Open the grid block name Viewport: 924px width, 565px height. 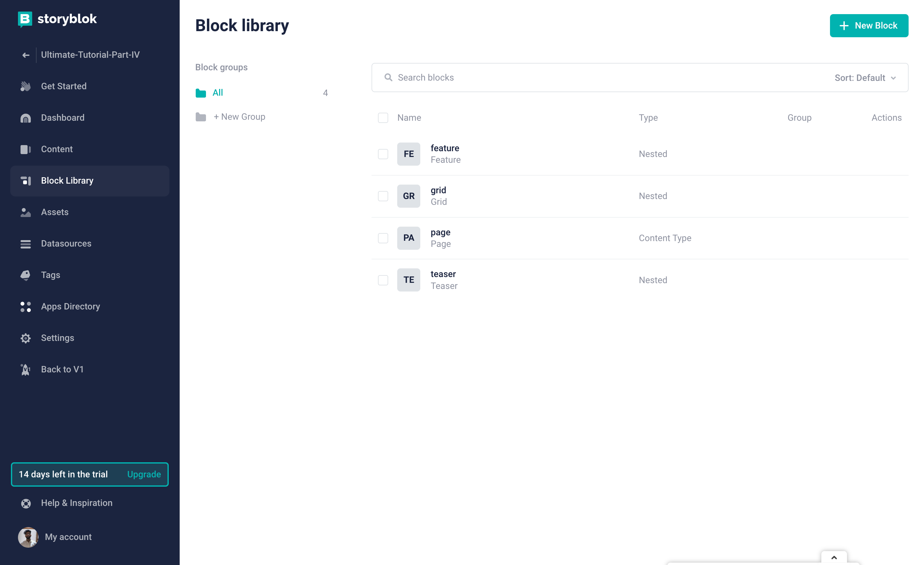coord(438,190)
